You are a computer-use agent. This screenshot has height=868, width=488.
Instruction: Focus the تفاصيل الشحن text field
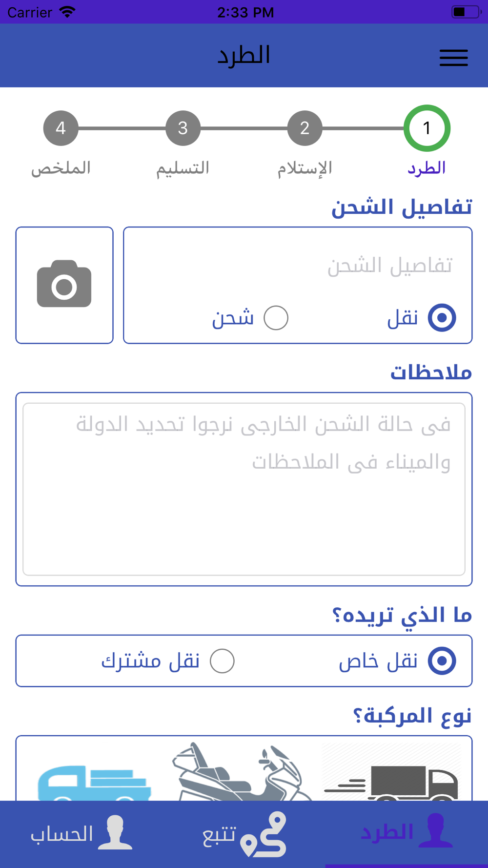click(298, 266)
